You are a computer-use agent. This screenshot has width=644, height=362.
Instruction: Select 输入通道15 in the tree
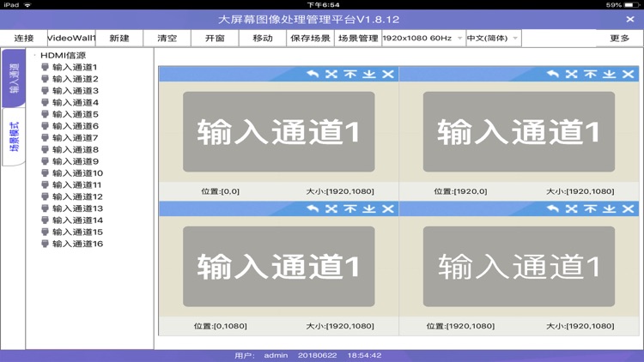pos(77,232)
